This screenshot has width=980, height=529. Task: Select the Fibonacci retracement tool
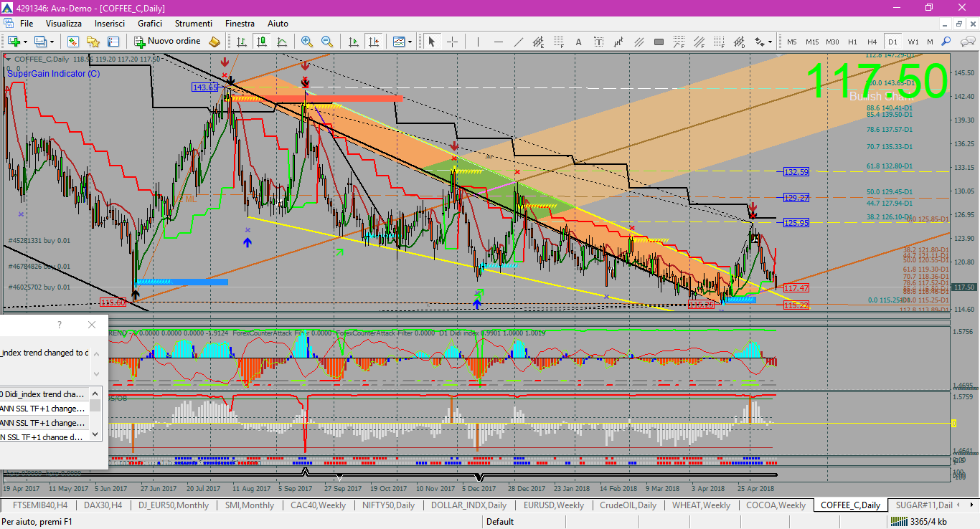pos(558,42)
